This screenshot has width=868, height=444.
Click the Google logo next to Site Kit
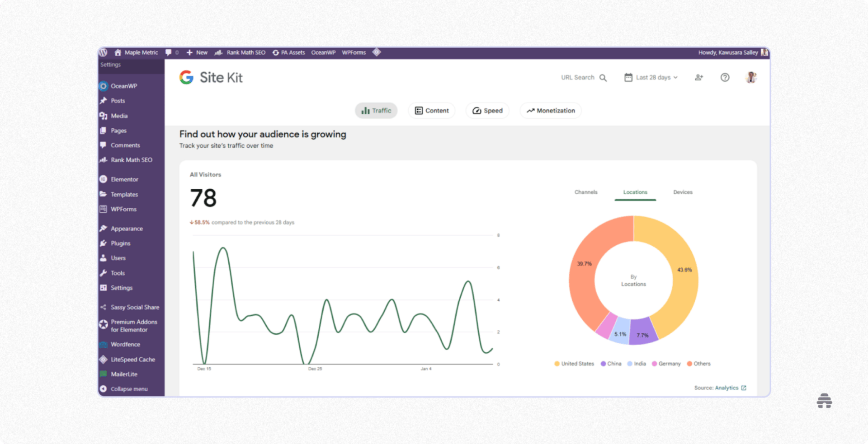pyautogui.click(x=186, y=77)
